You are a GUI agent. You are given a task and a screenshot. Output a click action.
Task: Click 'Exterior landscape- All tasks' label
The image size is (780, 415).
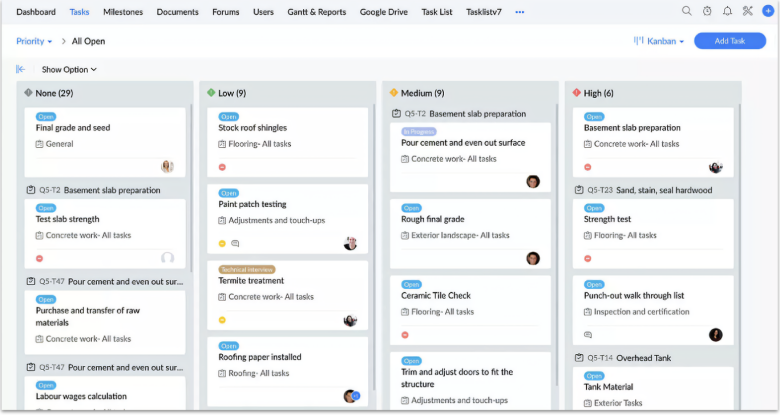pyautogui.click(x=460, y=235)
